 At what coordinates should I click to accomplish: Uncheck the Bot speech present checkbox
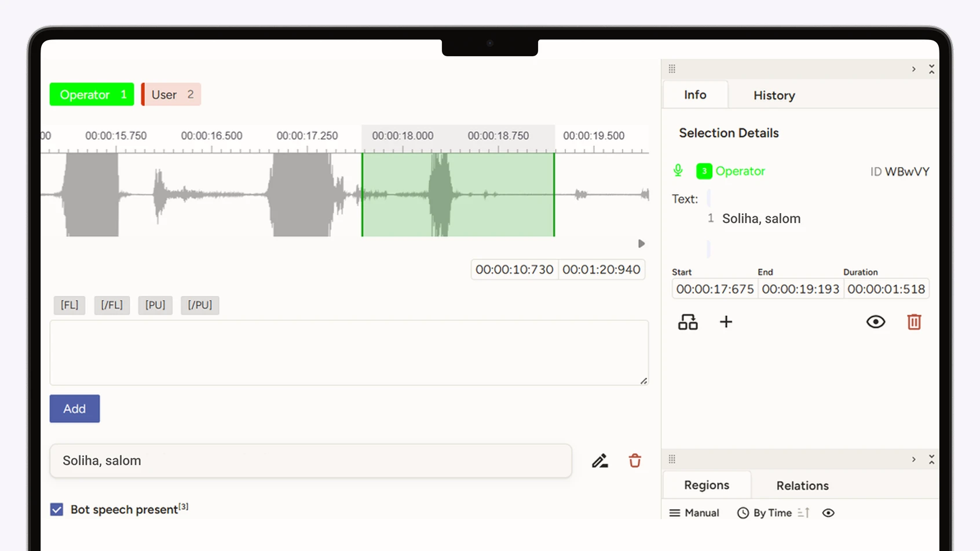pos(57,509)
